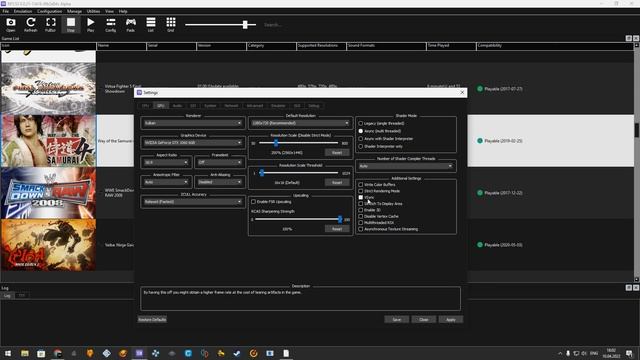Viewport: 640px width, 360px height.
Task: Switch to the System settings tab
Action: [210, 106]
